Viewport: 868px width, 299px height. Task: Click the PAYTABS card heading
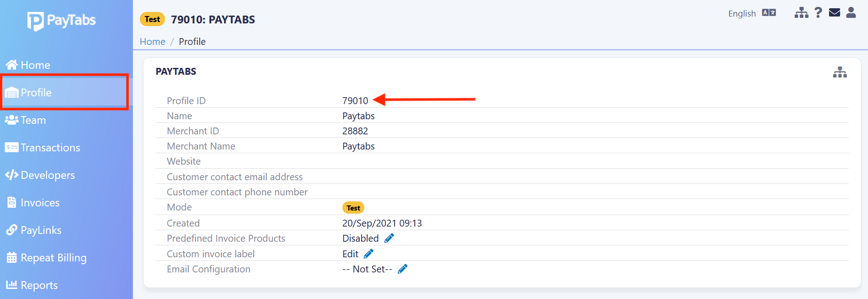(x=176, y=72)
